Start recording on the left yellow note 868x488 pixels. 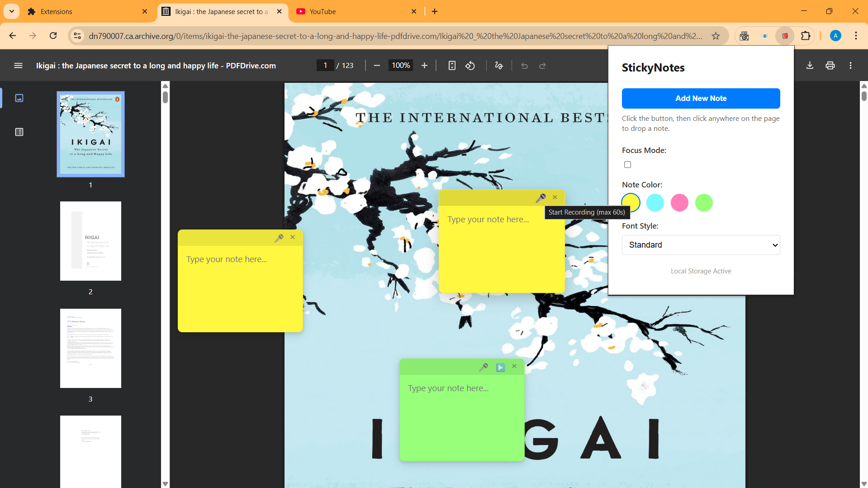pos(279,238)
